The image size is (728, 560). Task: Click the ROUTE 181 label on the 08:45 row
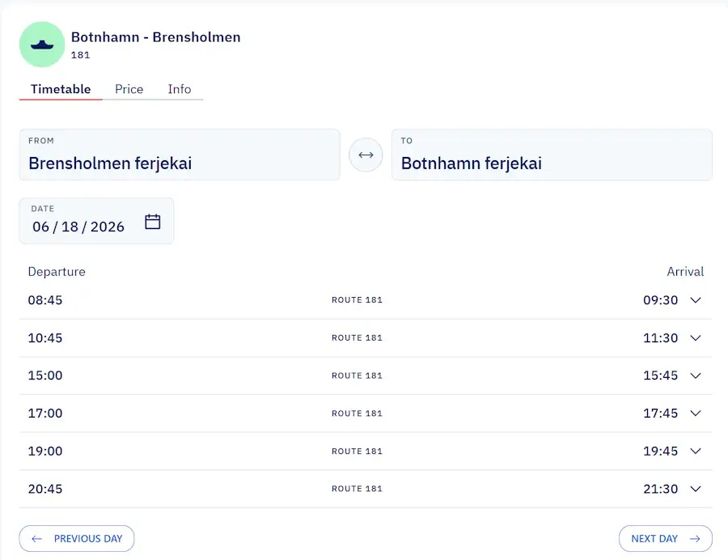click(357, 300)
